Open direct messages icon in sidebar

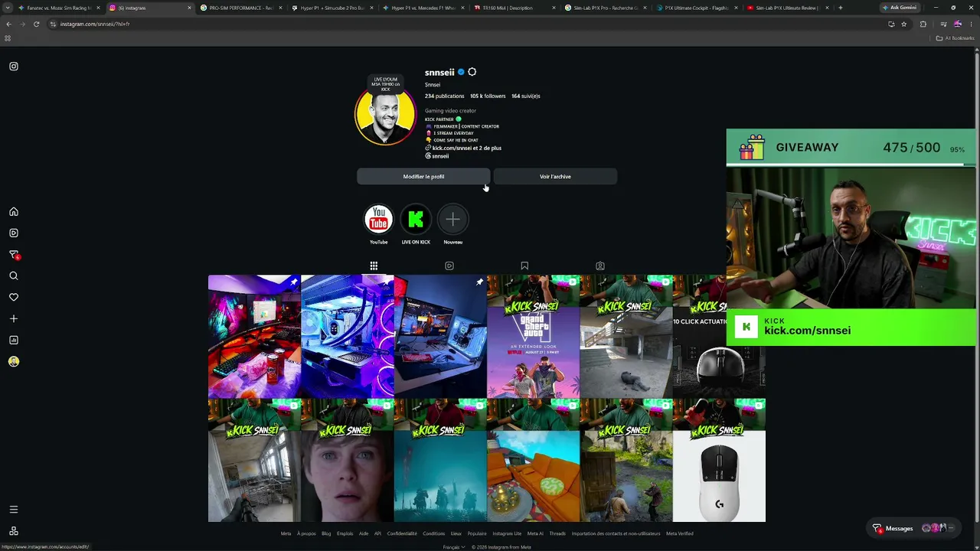(14, 255)
